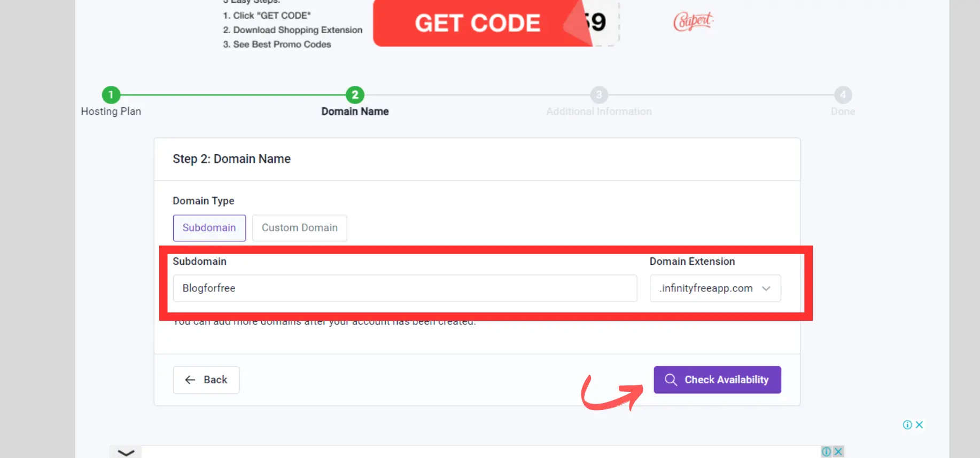Close the ad using the X icon at right
This screenshot has height=458, width=980.
pos(919,425)
